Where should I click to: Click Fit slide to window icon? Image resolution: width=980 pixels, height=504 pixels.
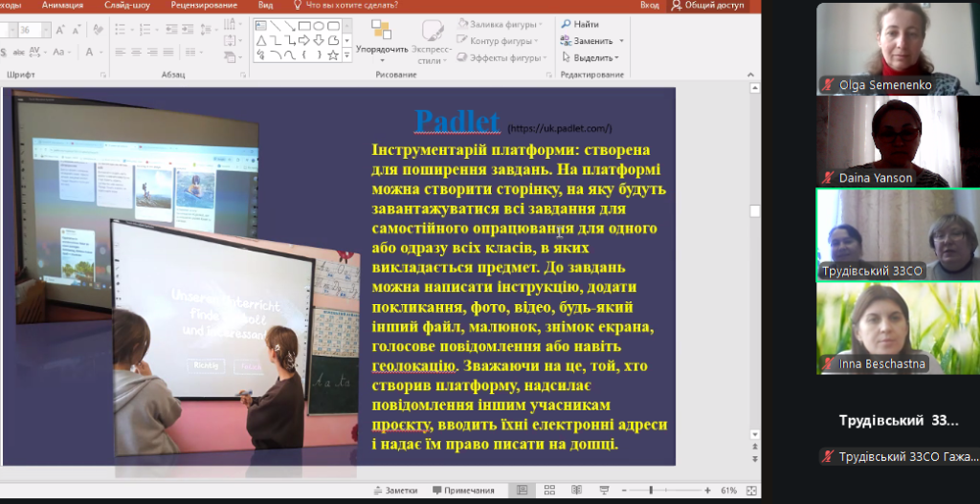(x=749, y=491)
